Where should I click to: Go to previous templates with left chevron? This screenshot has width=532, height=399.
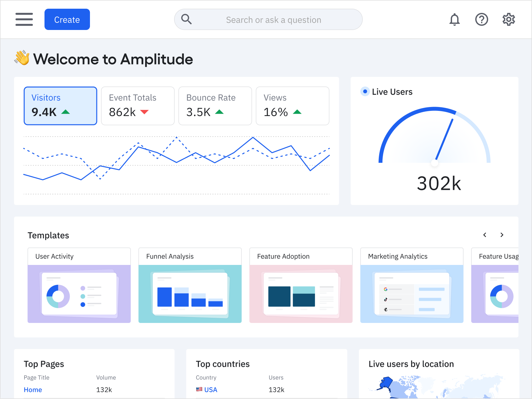(x=485, y=235)
